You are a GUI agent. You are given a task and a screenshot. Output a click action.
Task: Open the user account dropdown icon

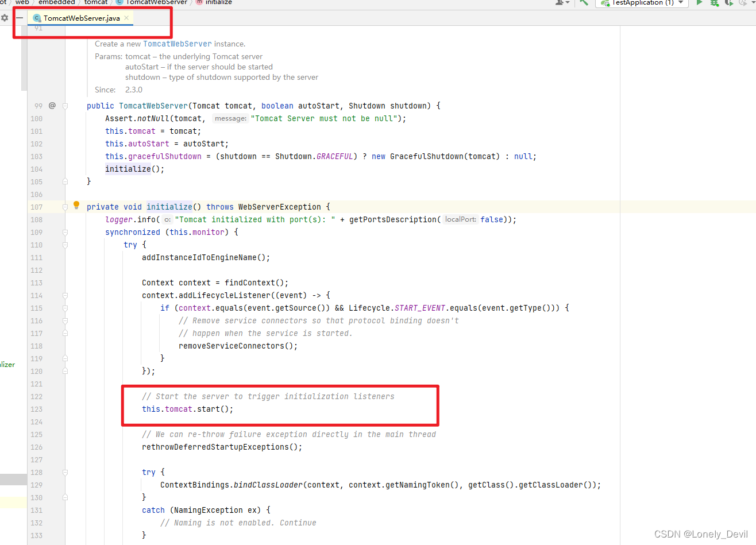[562, 2]
